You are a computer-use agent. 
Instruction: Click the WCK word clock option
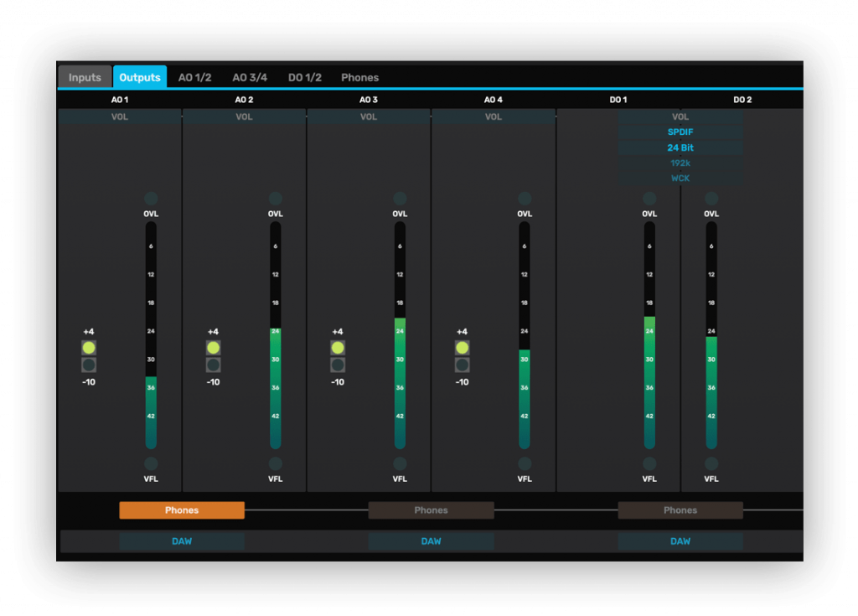tap(680, 178)
